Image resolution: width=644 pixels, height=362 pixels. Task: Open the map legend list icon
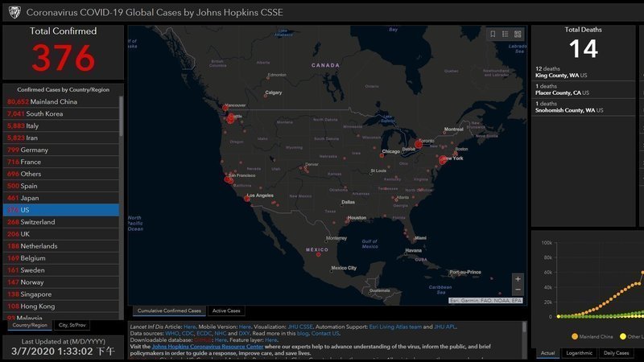506,34
